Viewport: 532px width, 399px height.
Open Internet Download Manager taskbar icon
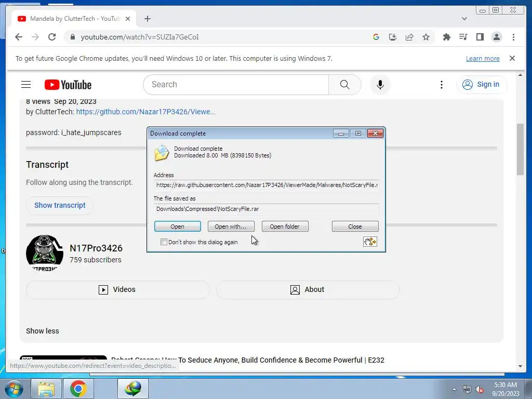click(132, 389)
